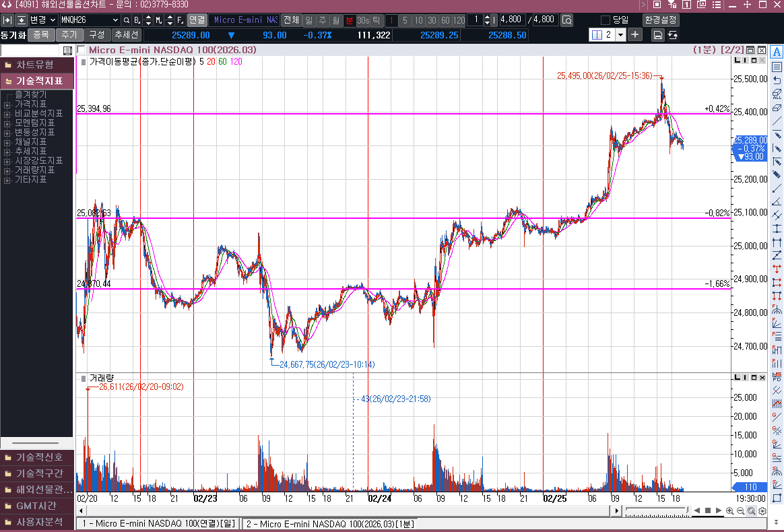Open the 기술적신호 sidebar section

[x=37, y=457]
